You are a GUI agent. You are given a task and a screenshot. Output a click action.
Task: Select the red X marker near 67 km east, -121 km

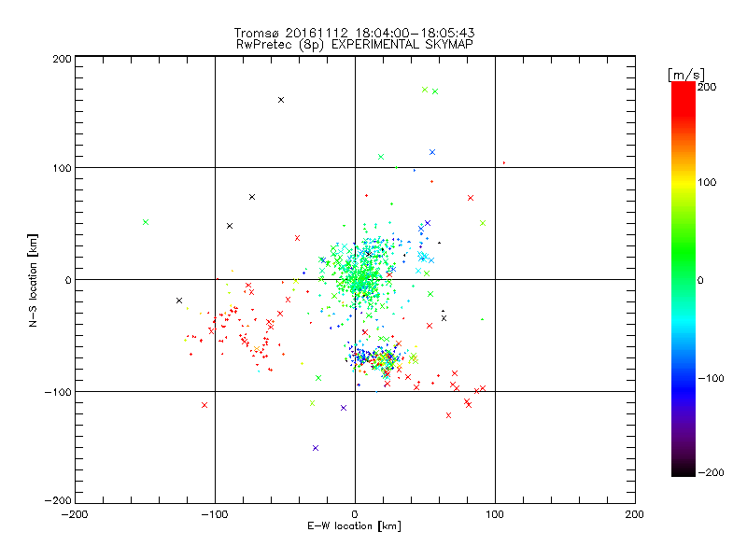pos(448,415)
